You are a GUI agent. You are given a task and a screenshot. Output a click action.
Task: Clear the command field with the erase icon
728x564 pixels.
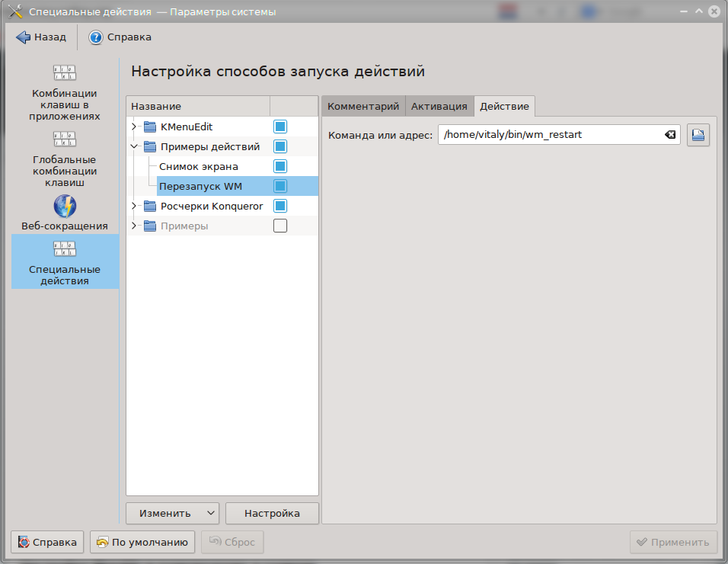coord(669,135)
